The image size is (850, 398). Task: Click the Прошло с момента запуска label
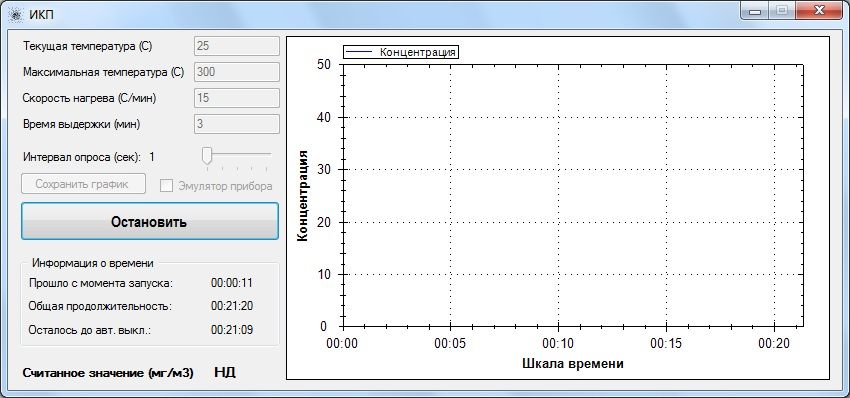point(101,283)
